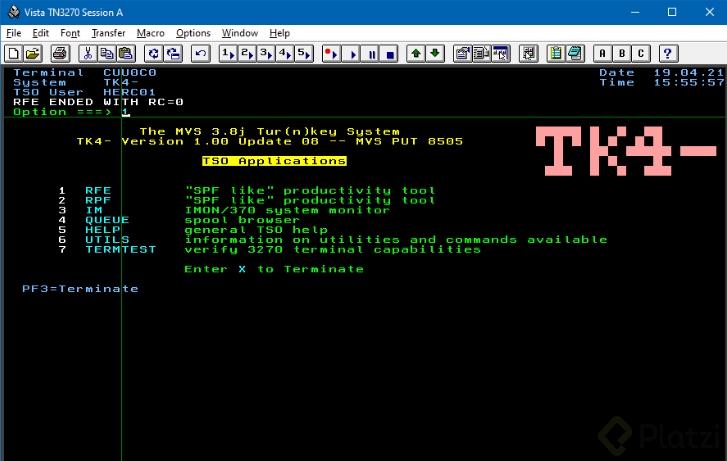Click the Undo arrow icon
The image size is (727, 461).
click(x=200, y=53)
